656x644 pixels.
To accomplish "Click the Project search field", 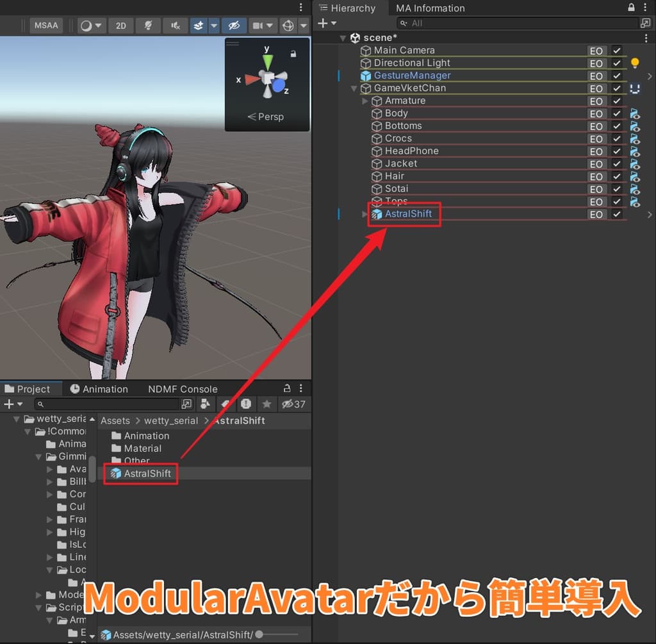I will click(107, 404).
